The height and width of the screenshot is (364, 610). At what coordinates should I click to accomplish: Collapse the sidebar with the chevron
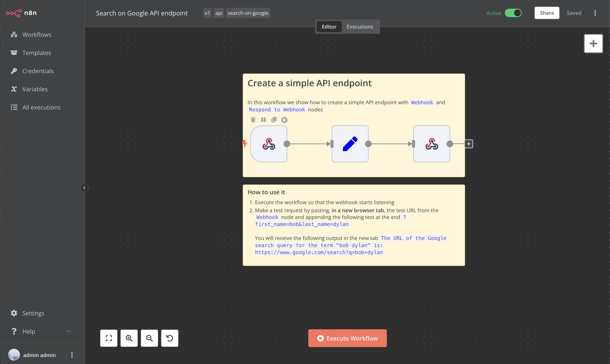84,188
